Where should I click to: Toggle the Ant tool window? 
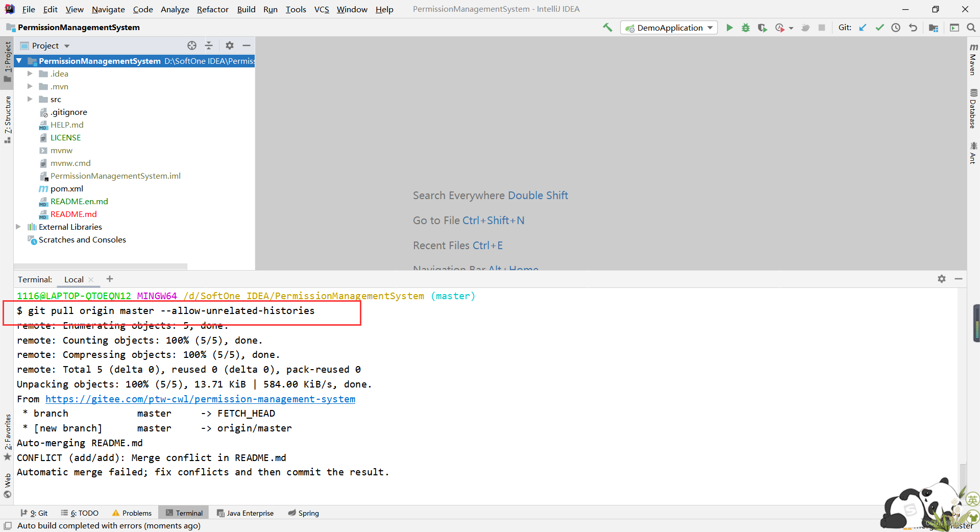coord(973,153)
